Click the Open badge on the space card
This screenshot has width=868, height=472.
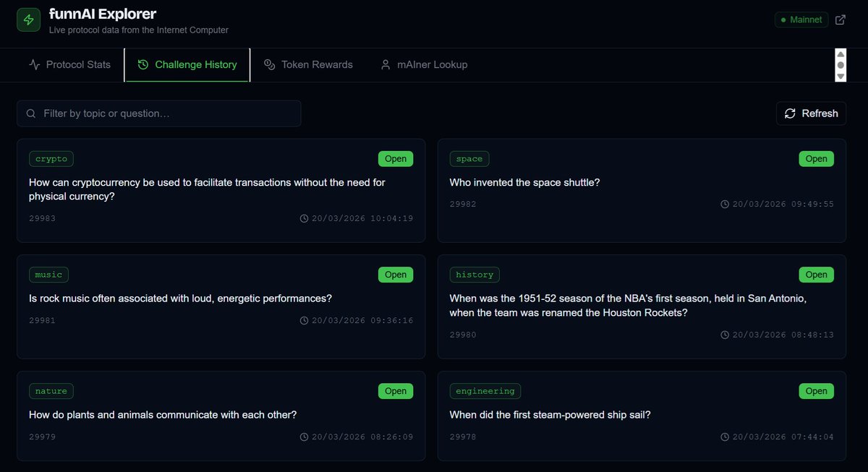tap(817, 159)
